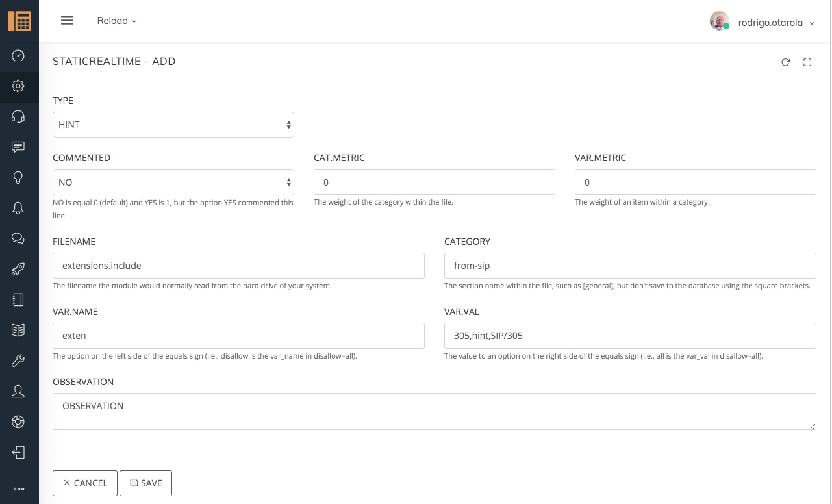This screenshot has width=832, height=504.
Task: Open the dashboard gauge icon in sidebar
Action: point(18,55)
